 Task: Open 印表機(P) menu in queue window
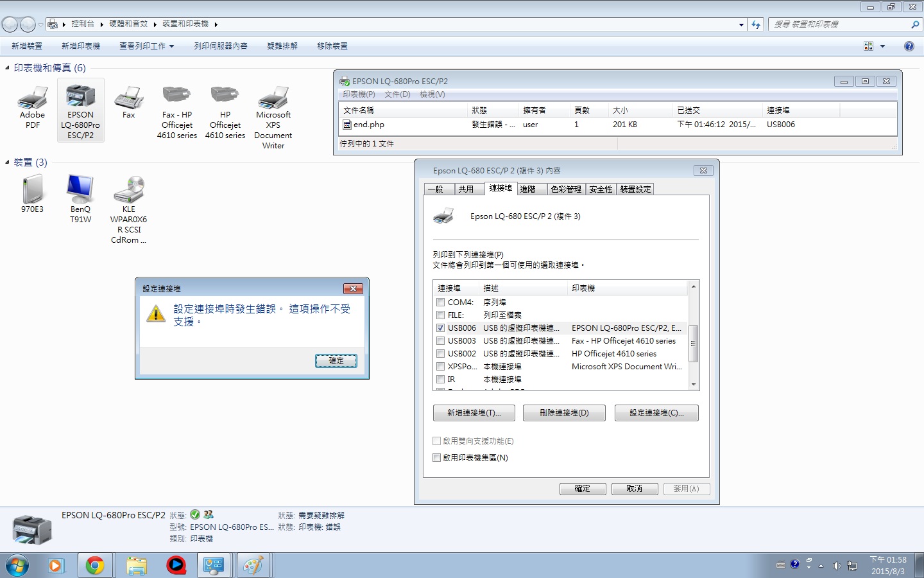pos(359,94)
